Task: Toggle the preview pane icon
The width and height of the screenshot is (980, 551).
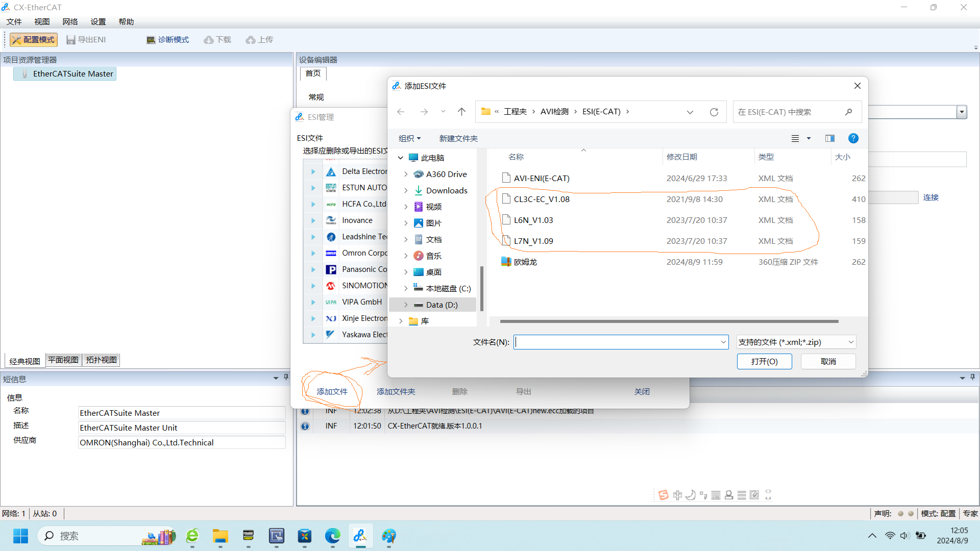Action: tap(829, 138)
